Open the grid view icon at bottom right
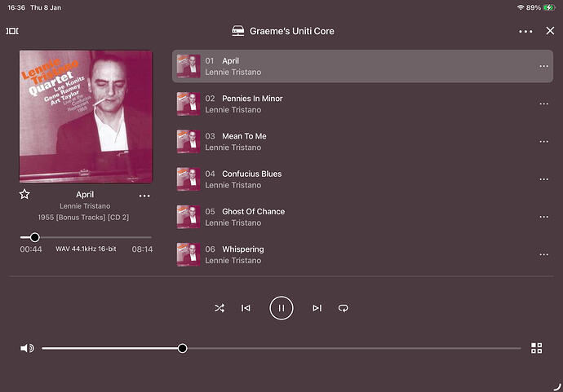Screen dimensions: 563x392 [x=536, y=348]
